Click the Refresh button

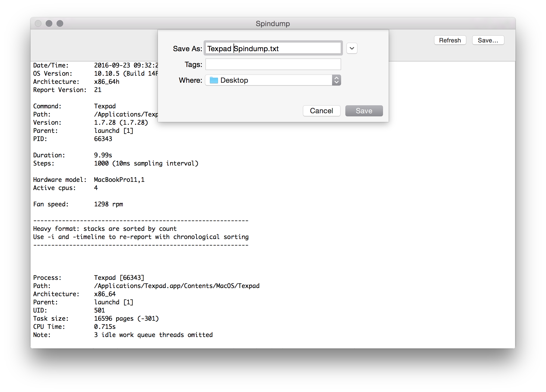click(450, 40)
